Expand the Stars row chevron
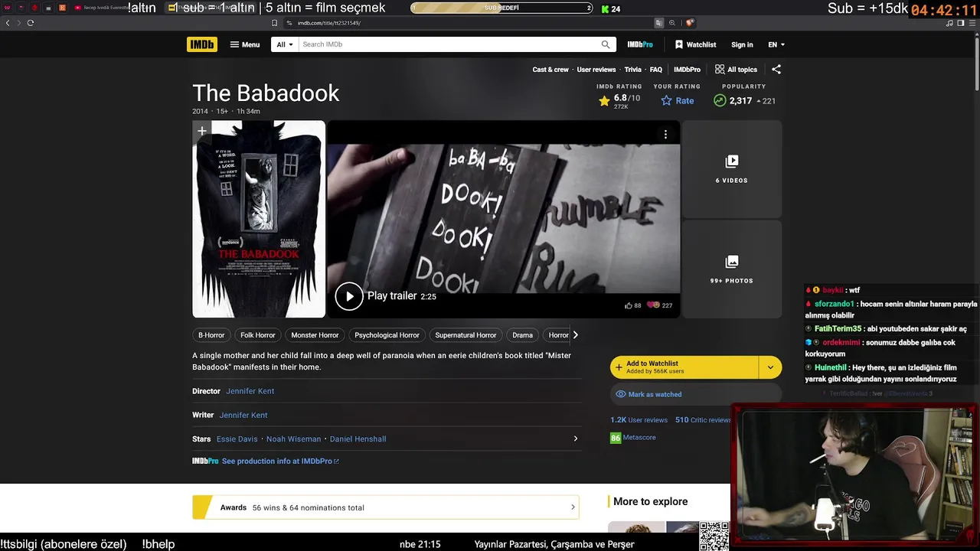Viewport: 980px width, 551px height. [x=576, y=439]
